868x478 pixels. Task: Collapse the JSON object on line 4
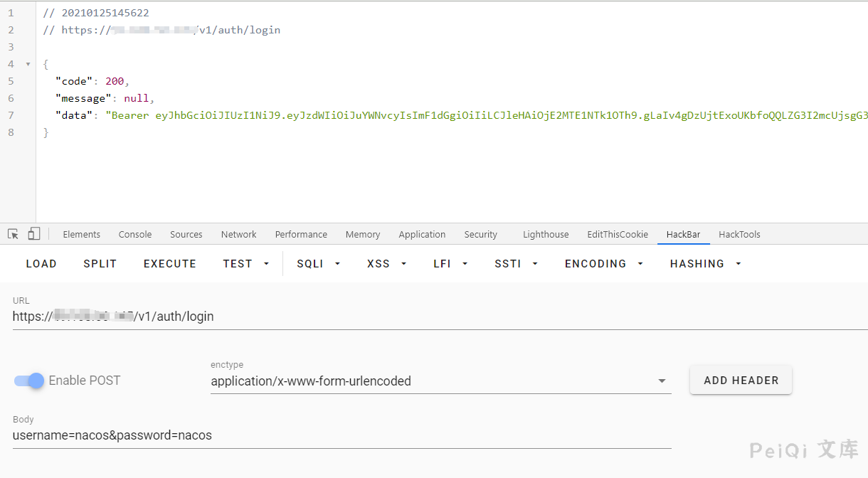[x=28, y=64]
